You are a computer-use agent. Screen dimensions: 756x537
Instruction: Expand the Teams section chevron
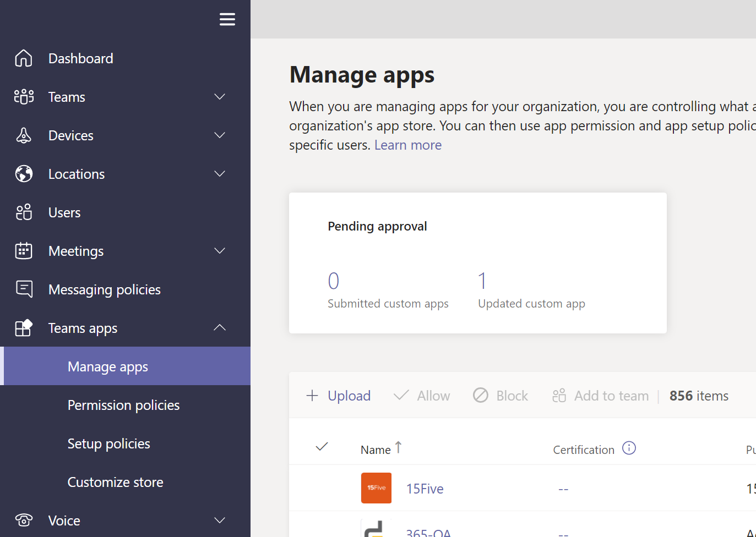[220, 97]
